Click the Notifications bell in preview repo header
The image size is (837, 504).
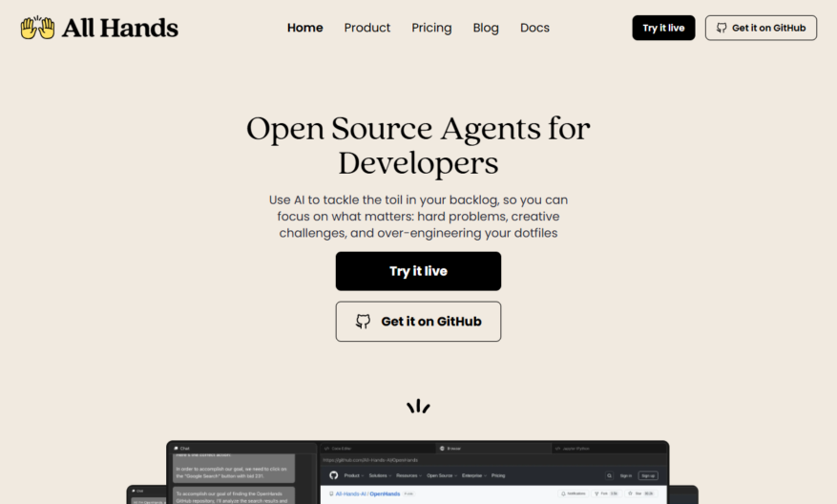tap(563, 493)
